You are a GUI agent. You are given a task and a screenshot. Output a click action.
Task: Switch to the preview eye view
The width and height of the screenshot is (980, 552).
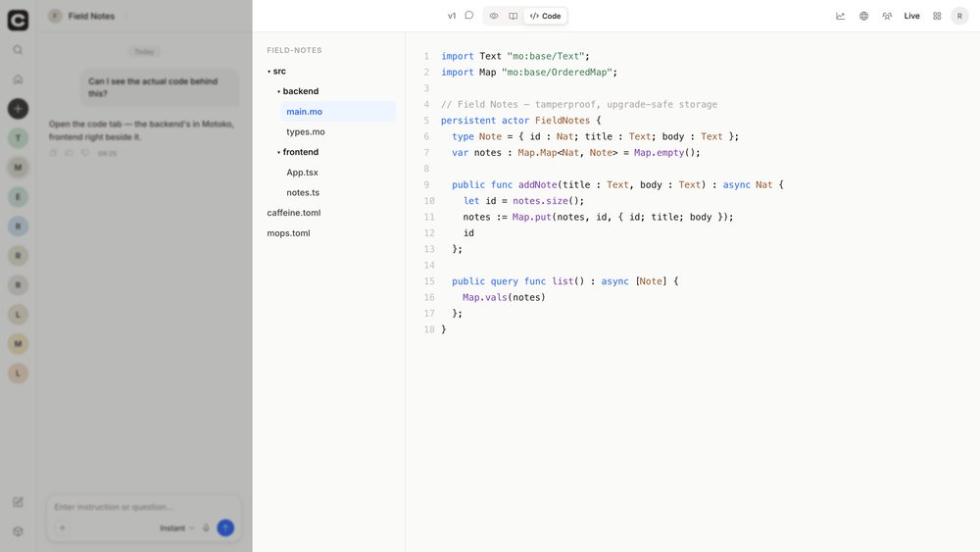pos(494,16)
